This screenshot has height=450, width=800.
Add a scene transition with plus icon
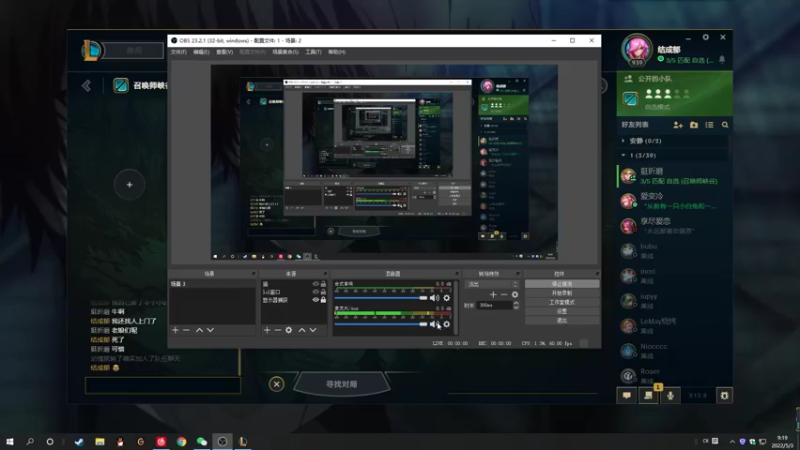point(493,294)
